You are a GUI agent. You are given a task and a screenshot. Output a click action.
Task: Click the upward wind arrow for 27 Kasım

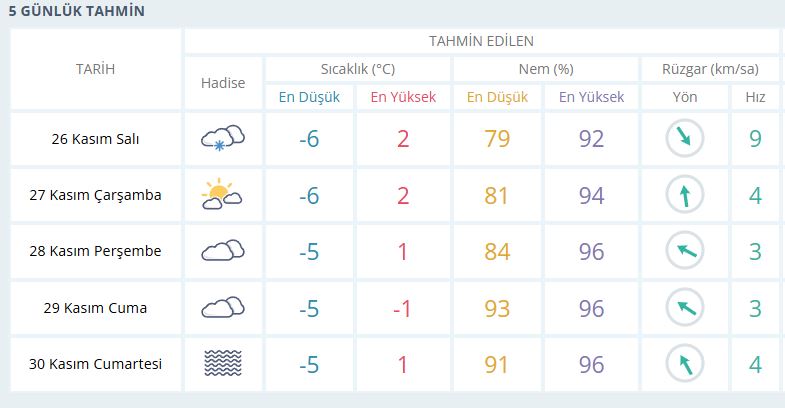684,195
